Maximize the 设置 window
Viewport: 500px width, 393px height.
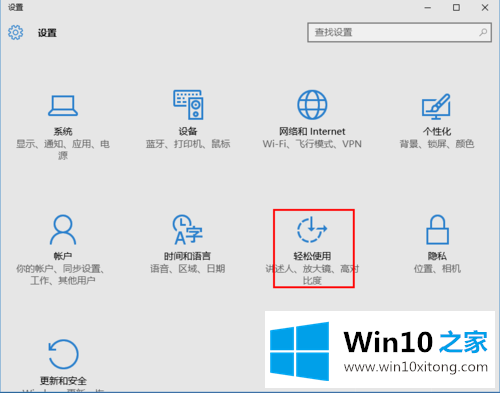click(456, 7)
